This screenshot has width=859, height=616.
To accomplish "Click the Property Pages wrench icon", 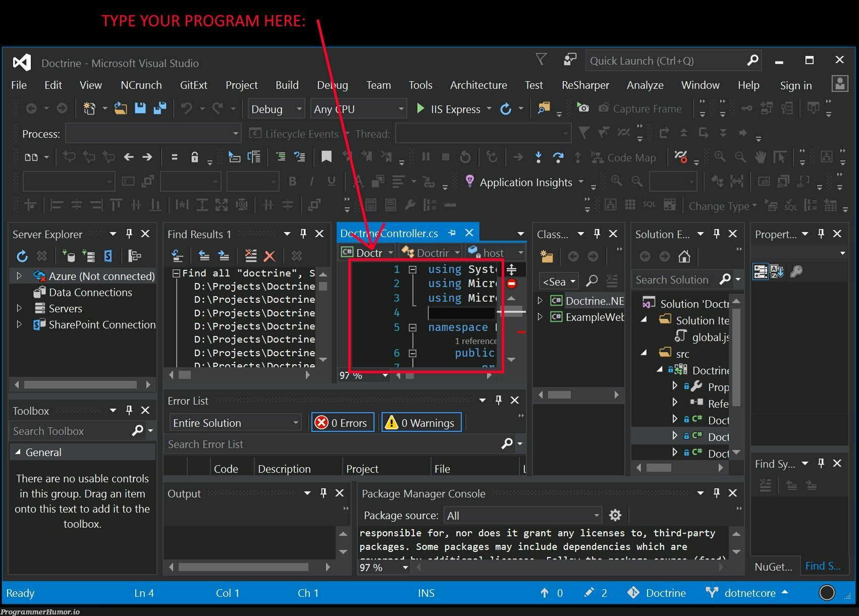I will click(796, 271).
